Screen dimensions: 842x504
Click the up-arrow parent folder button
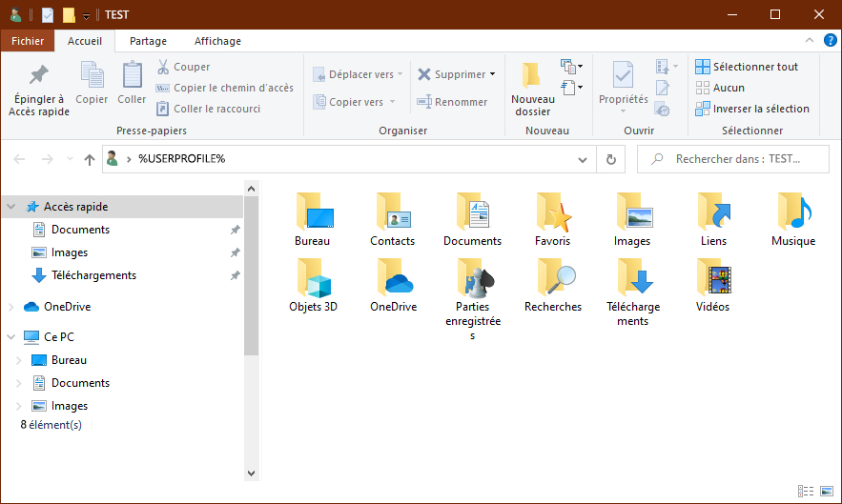tap(90, 159)
